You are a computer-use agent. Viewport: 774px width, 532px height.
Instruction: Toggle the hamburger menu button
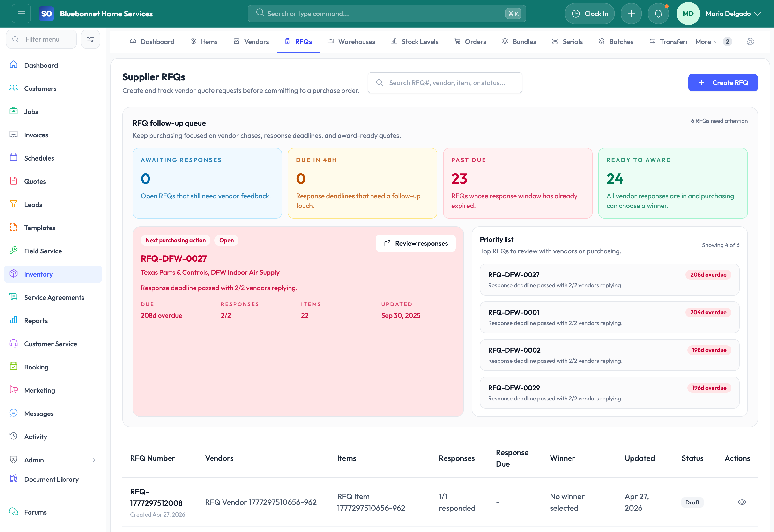coord(21,14)
